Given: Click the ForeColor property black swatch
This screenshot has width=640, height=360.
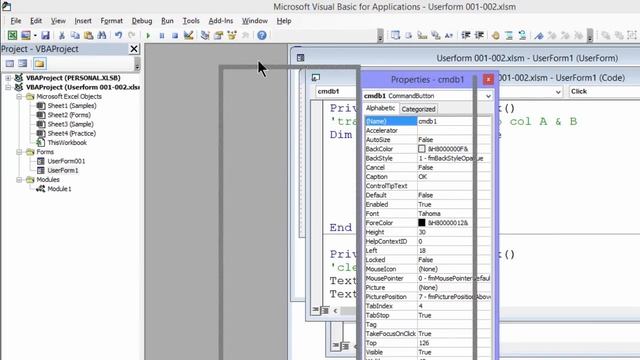Looking at the screenshot, I should (x=422, y=223).
